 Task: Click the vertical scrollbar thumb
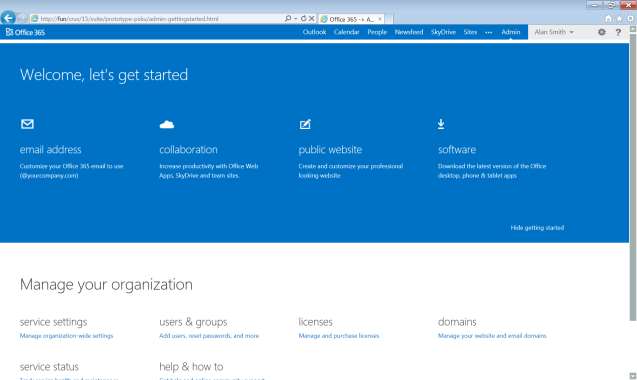(633, 177)
